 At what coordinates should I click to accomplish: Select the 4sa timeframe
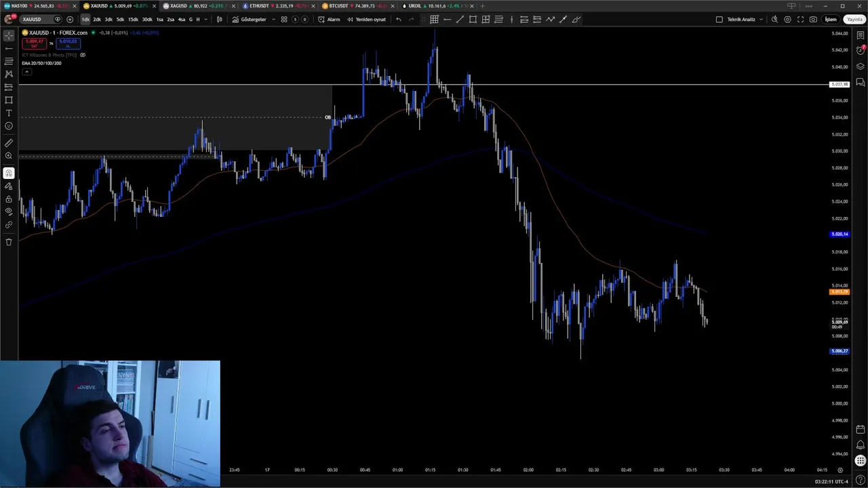click(x=181, y=19)
